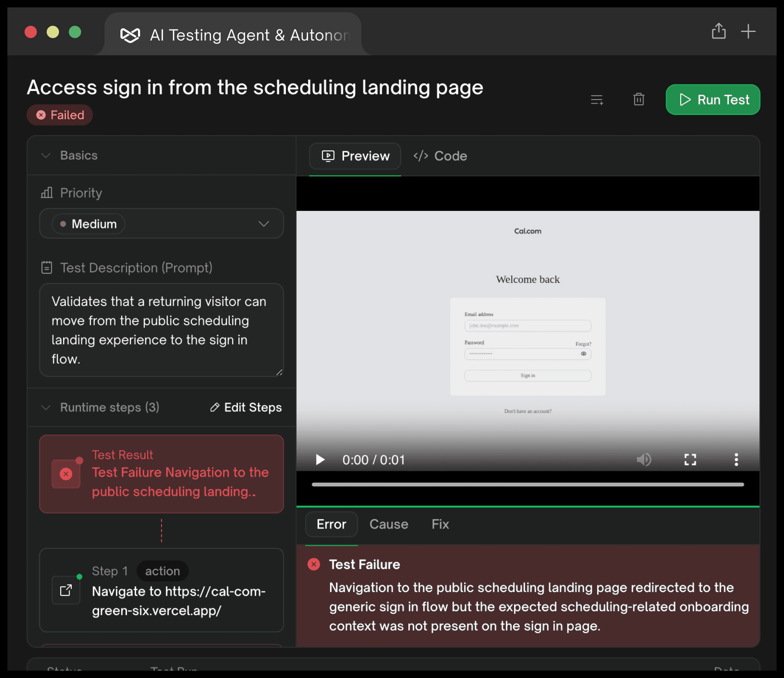784x678 pixels.
Task: Open a new tab with plus icon
Action: [748, 31]
